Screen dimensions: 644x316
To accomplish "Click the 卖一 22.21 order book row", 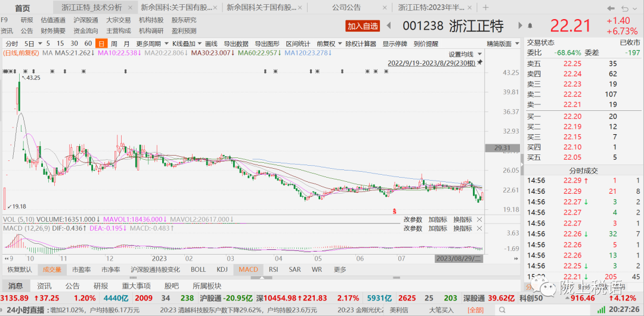I will (584, 104).
